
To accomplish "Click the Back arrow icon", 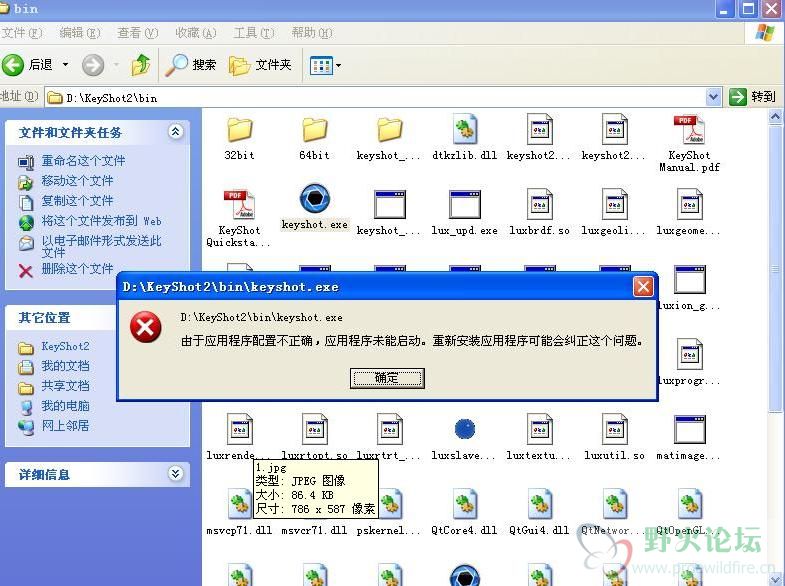I will pos(13,65).
